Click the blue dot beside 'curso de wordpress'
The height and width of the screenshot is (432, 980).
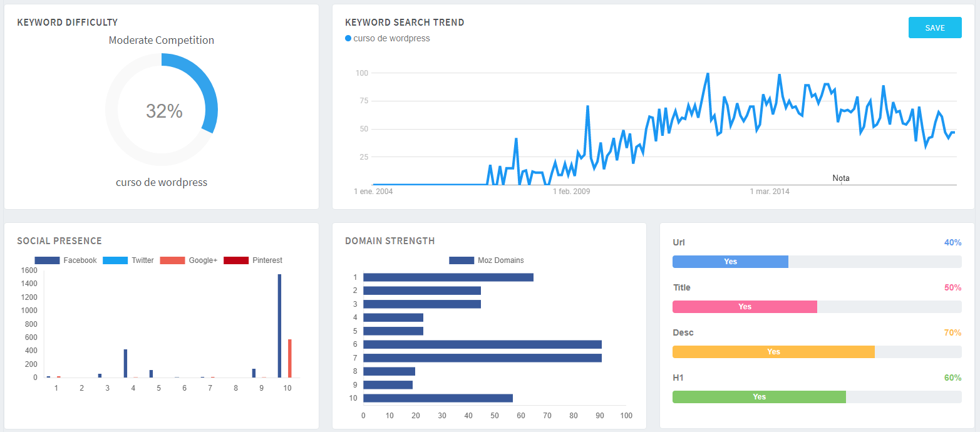[348, 38]
